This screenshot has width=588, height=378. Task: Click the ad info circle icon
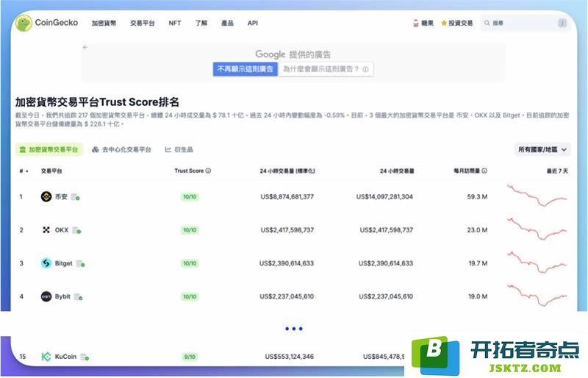point(365,69)
